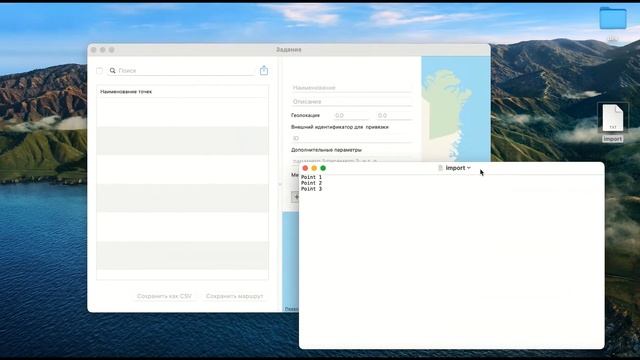The height and width of the screenshot is (360, 640).
Task: Click the Point 2 line in the editor
Action: (x=311, y=183)
